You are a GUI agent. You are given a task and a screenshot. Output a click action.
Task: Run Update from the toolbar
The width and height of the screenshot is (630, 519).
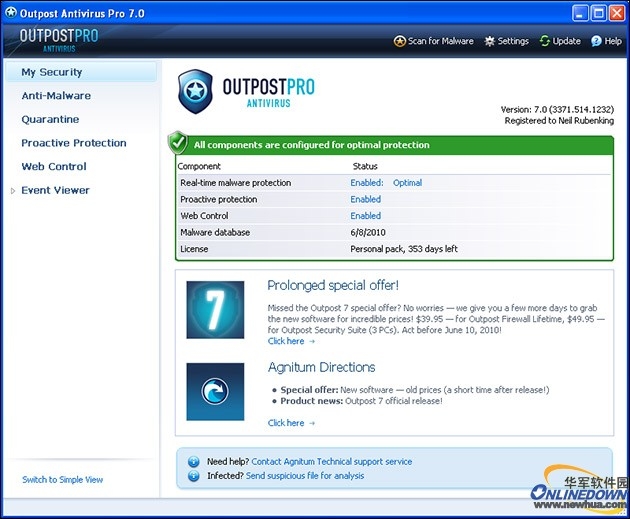[560, 41]
